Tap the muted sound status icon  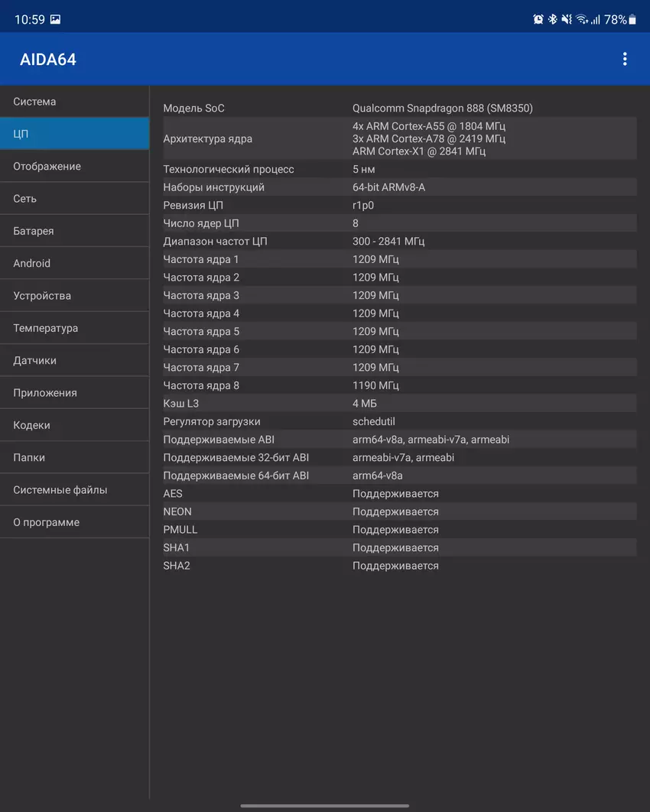[x=566, y=20]
